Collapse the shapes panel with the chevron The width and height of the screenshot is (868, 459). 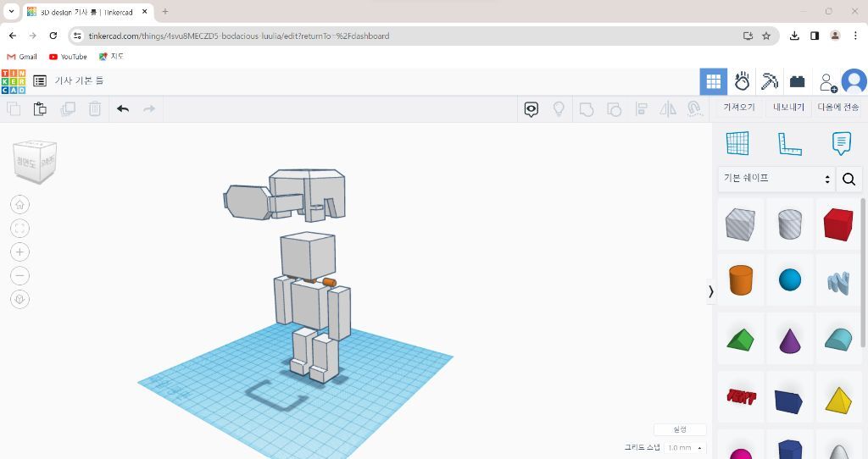coord(710,290)
